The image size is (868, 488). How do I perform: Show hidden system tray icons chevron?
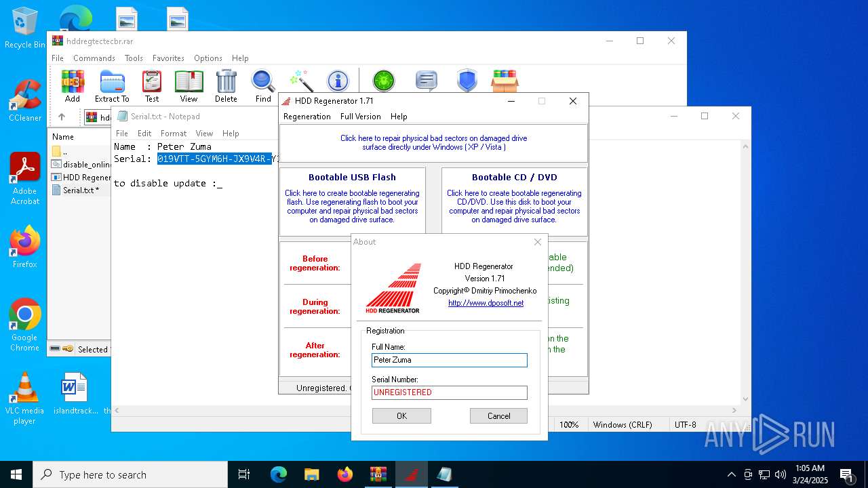(731, 474)
